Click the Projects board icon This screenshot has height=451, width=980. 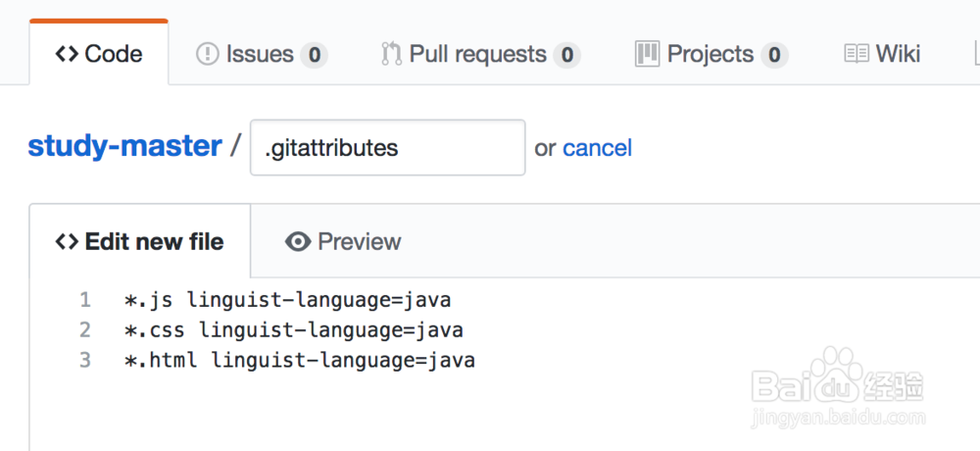[647, 54]
